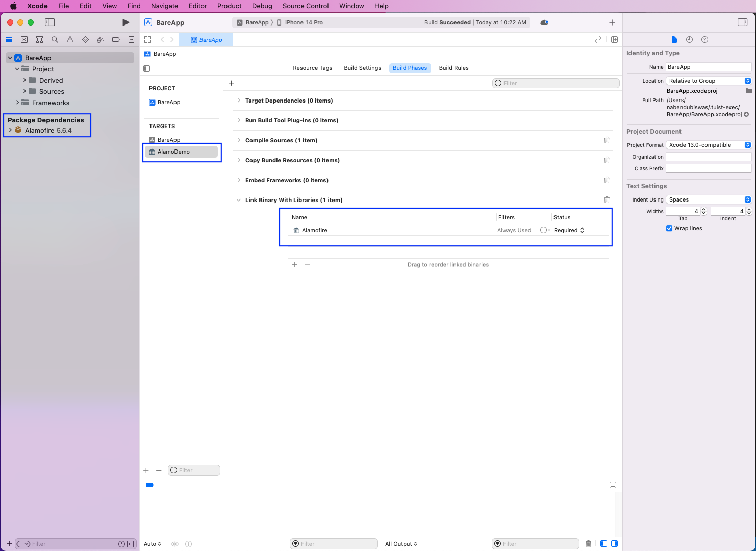
Task: Click the related items grid icon
Action: point(148,40)
